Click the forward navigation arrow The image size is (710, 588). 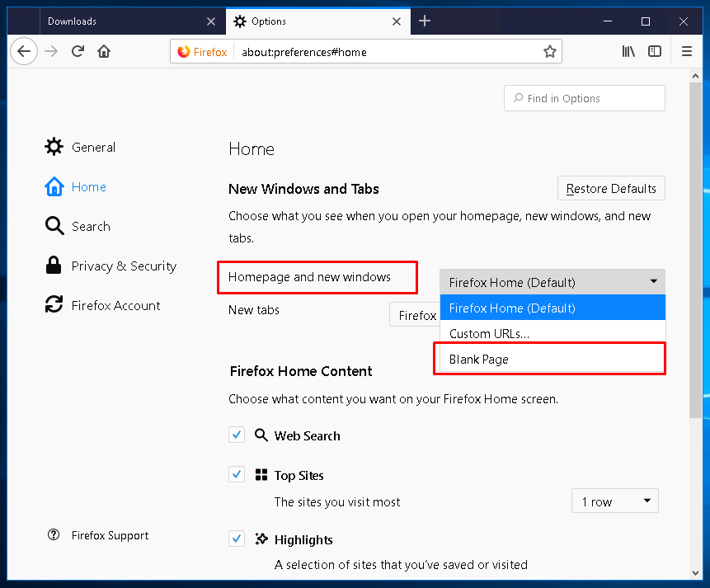(51, 51)
